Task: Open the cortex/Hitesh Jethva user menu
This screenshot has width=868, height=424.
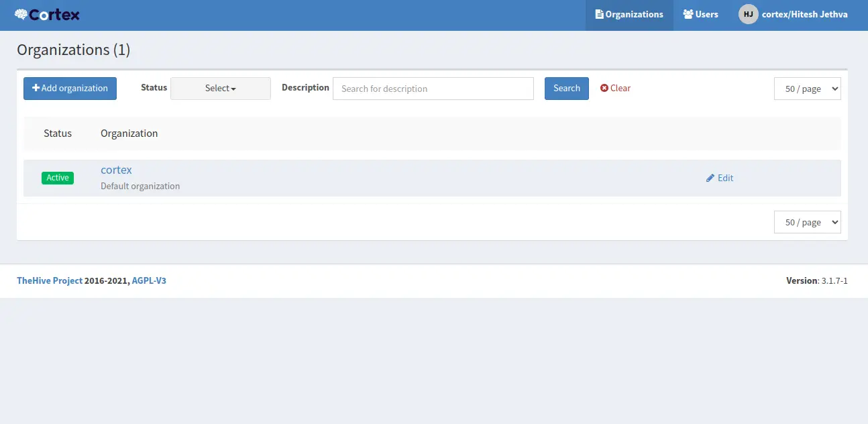Action: pyautogui.click(x=793, y=15)
